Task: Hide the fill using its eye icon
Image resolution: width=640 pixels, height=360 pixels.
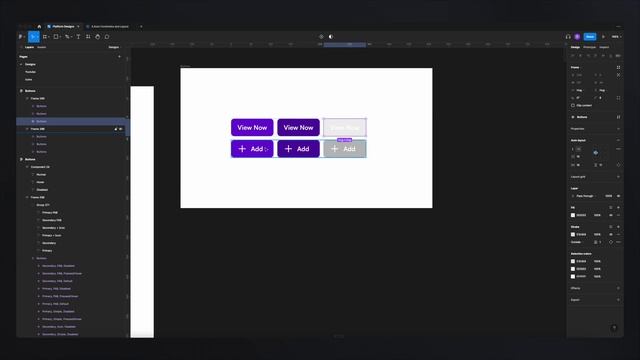Action: click(611, 215)
